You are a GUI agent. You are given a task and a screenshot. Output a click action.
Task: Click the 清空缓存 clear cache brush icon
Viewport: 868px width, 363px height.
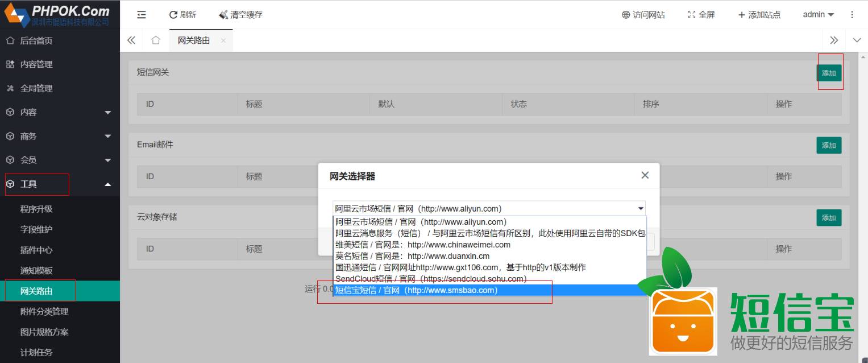point(223,15)
